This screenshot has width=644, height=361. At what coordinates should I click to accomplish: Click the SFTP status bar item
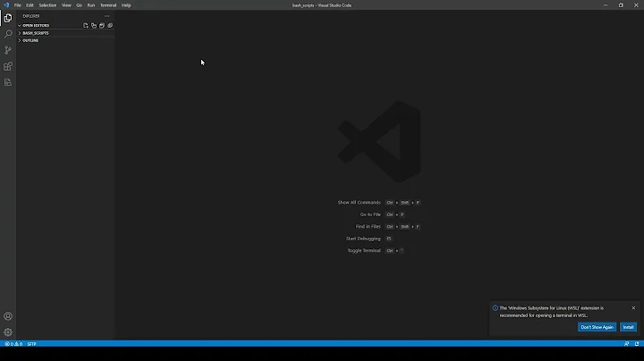coord(31,344)
